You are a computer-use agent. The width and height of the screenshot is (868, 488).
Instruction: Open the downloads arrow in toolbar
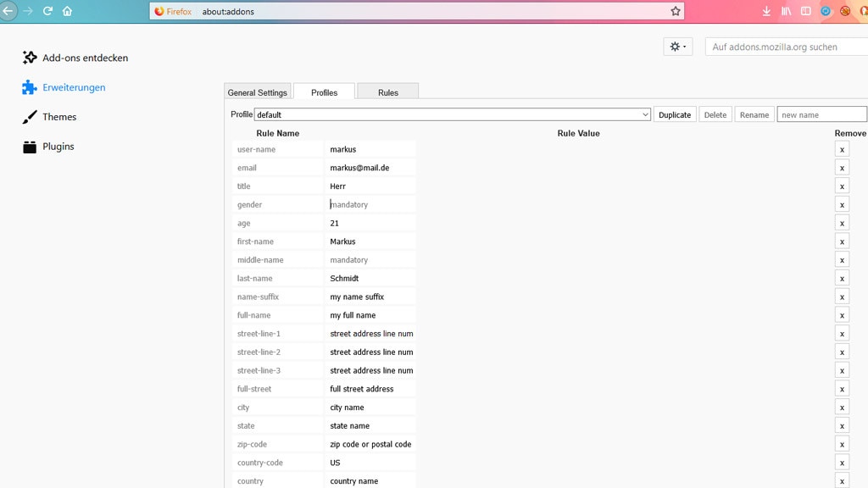click(x=766, y=11)
